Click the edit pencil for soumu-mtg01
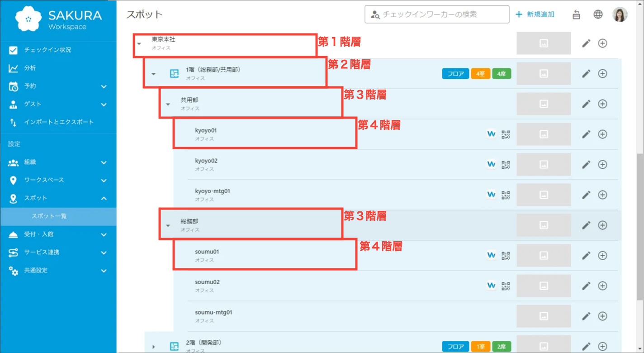The width and height of the screenshot is (644, 353). [586, 316]
